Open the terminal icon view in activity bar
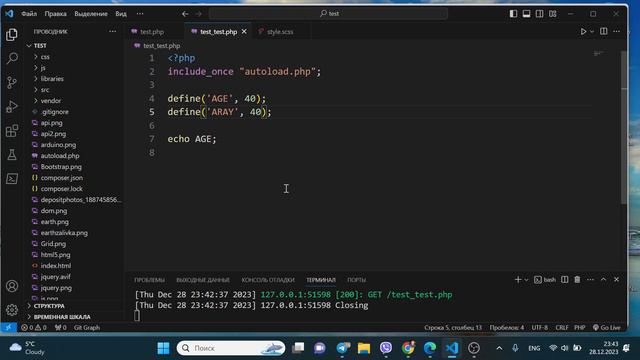This screenshot has width=640, height=360. (x=12, y=178)
